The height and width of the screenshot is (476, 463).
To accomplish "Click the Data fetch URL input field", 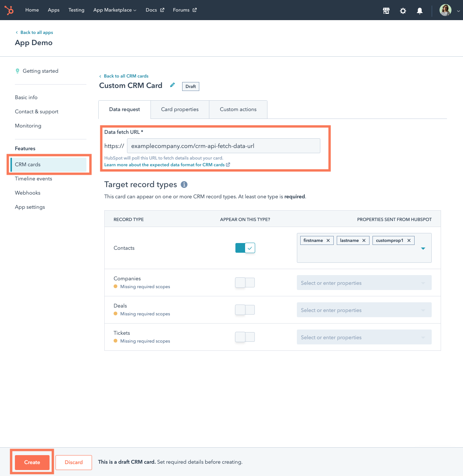I will [223, 146].
